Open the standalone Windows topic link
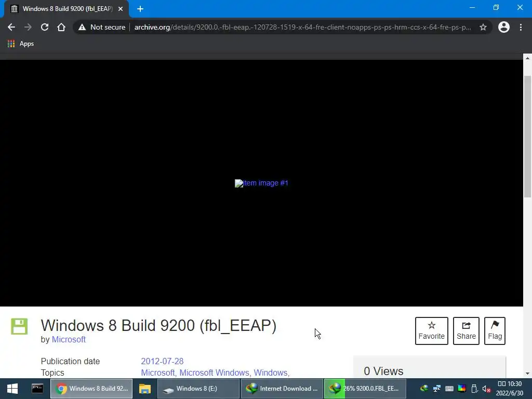 [270, 373]
